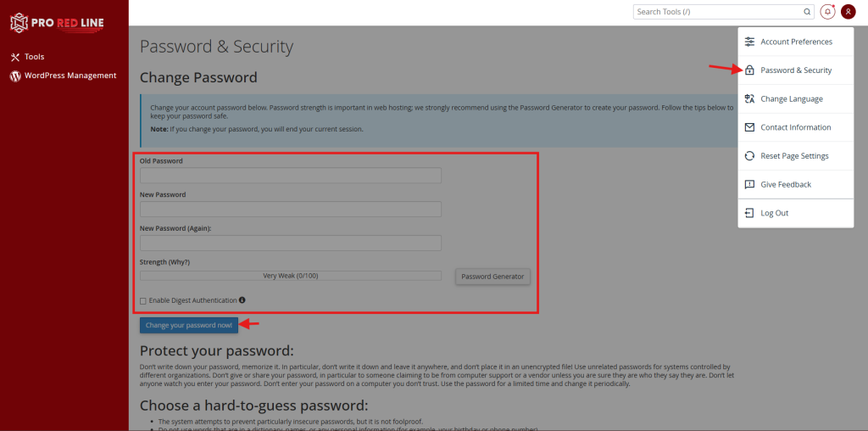The height and width of the screenshot is (431, 868).
Task: Click the search magnifier icon
Action: (807, 12)
